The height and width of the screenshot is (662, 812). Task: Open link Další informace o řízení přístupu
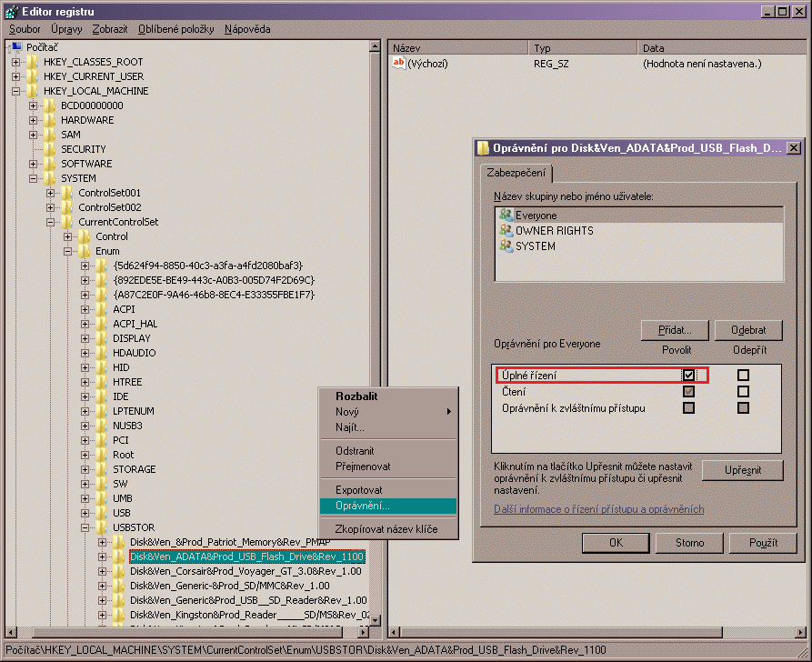(598, 509)
